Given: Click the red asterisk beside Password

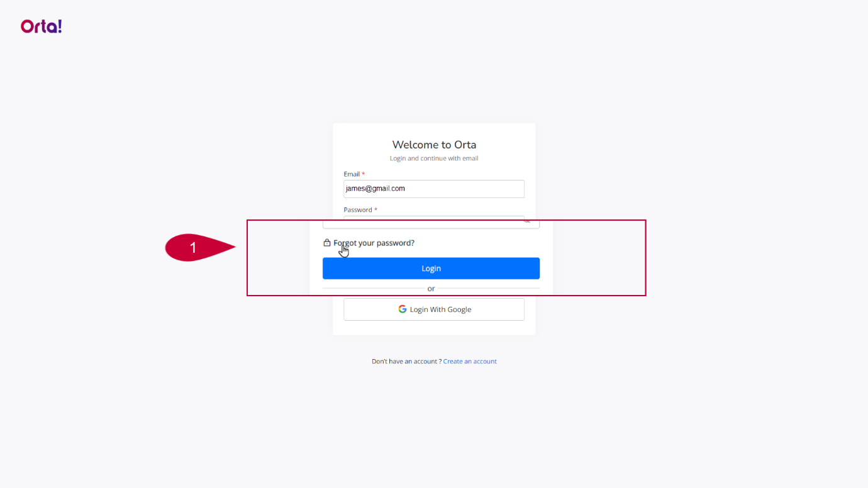Looking at the screenshot, I should (376, 209).
